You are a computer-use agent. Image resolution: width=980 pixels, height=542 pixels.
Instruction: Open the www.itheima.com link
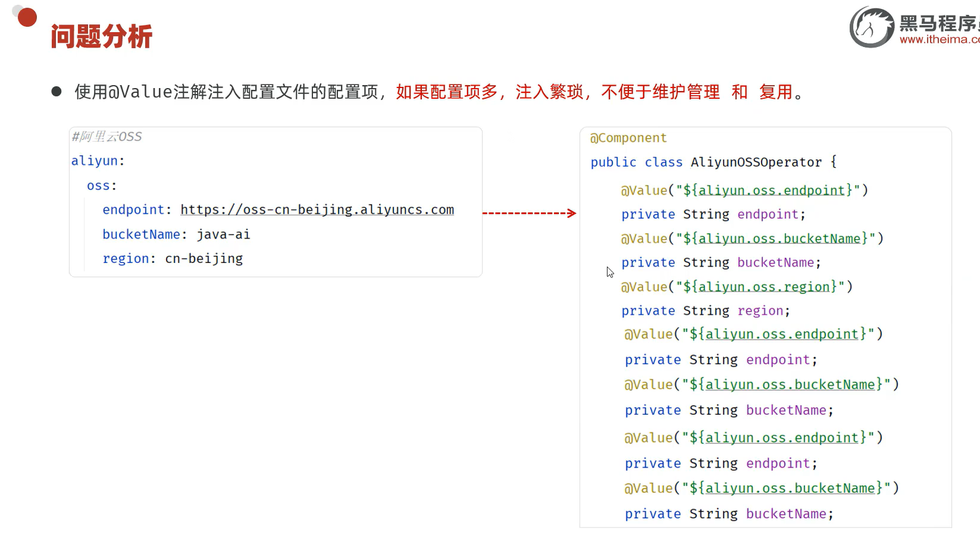coord(940,40)
